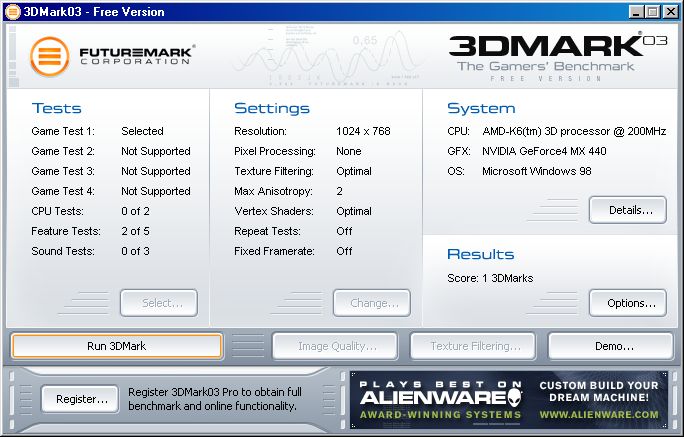Screen dimensions: 684x439
Task: Click the Resolution 1024 x 768 value
Action: (362, 131)
